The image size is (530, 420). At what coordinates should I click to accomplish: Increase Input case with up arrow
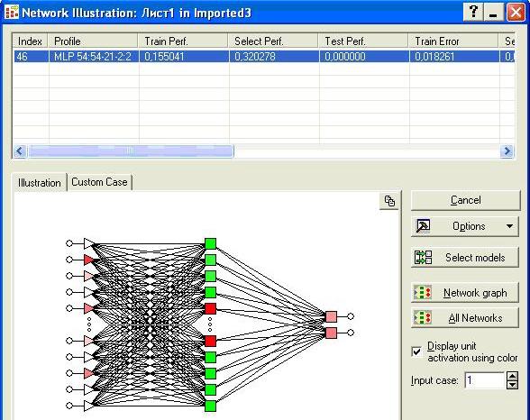(x=512, y=376)
